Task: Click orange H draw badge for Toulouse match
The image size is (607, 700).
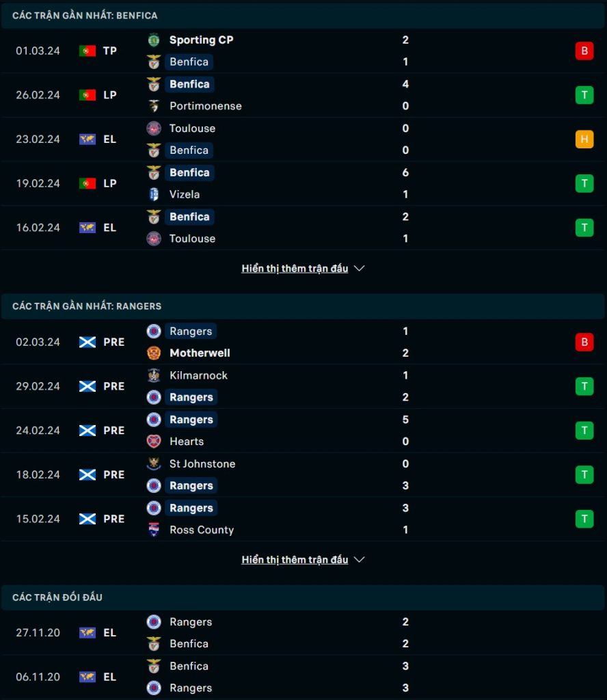Action: click(x=584, y=139)
